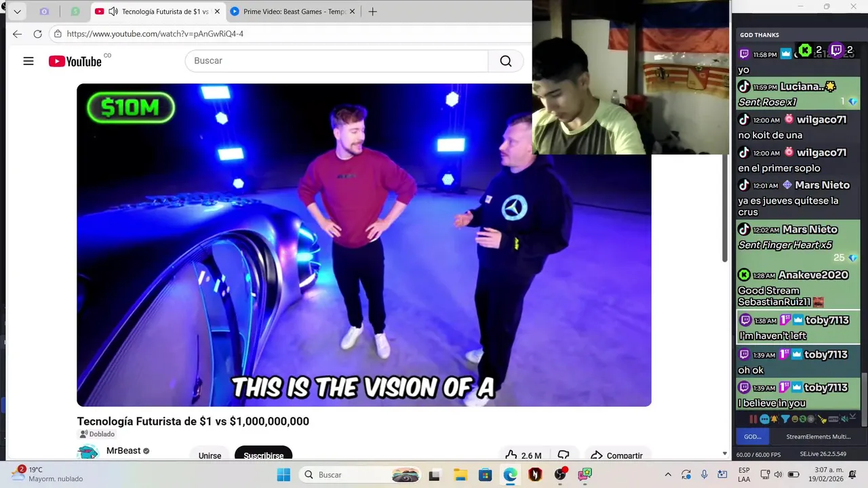Go back with the browser back arrow
The height and width of the screenshot is (488, 868).
(x=17, y=34)
